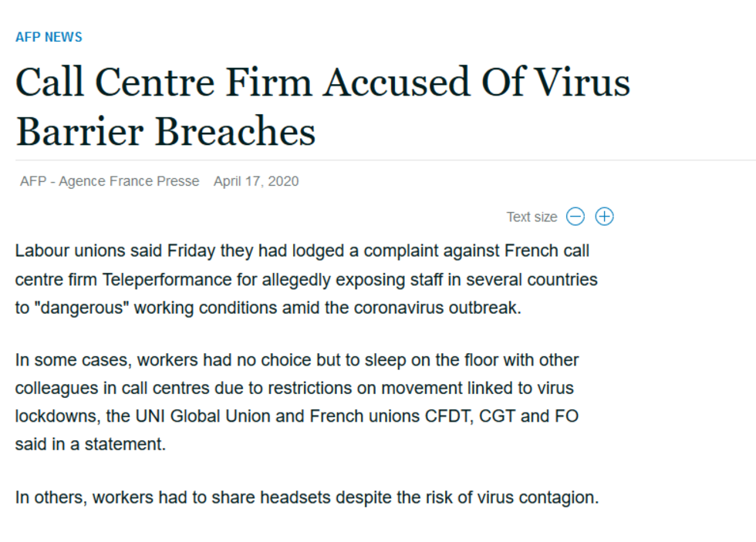Image resolution: width=756 pixels, height=542 pixels.
Task: Click the union abbreviation CGT
Action: (498, 416)
